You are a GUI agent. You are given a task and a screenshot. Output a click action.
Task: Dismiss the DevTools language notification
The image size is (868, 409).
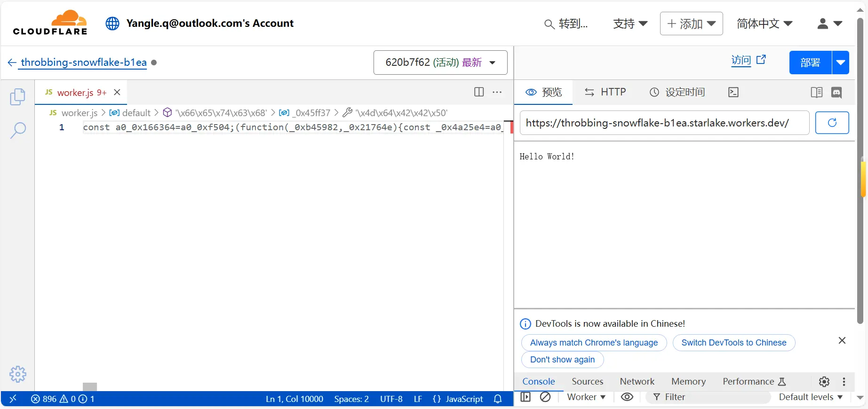tap(842, 340)
